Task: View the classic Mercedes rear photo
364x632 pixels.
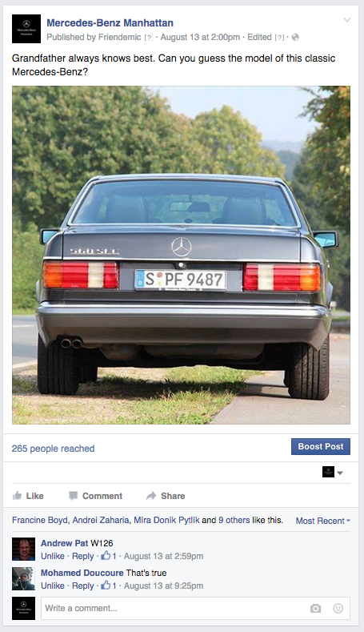Action: click(181, 256)
